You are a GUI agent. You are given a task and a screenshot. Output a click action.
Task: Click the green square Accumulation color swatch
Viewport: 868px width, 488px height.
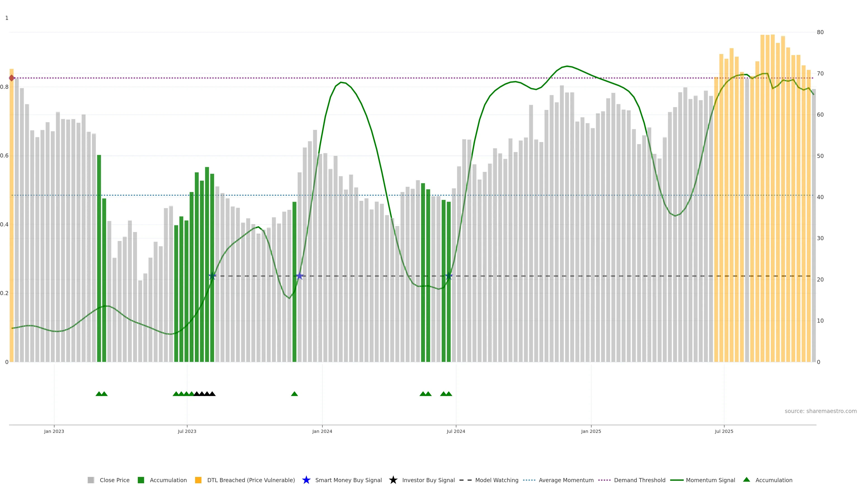(141, 480)
